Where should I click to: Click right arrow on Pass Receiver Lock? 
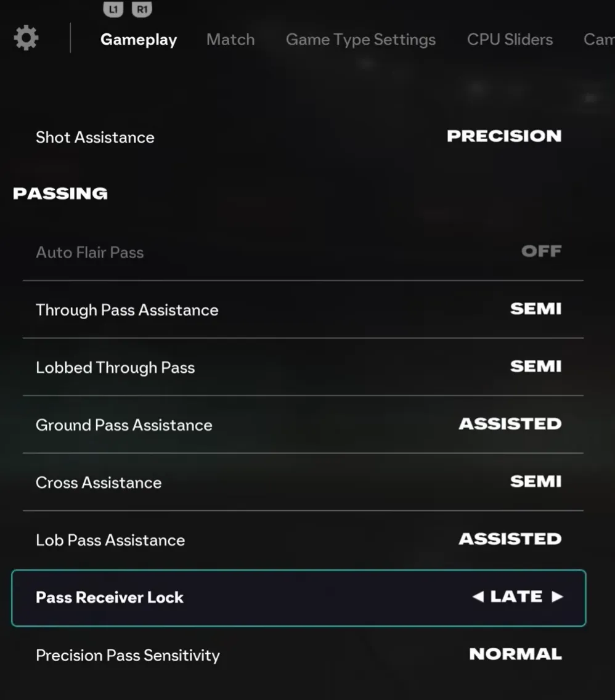coord(557,596)
